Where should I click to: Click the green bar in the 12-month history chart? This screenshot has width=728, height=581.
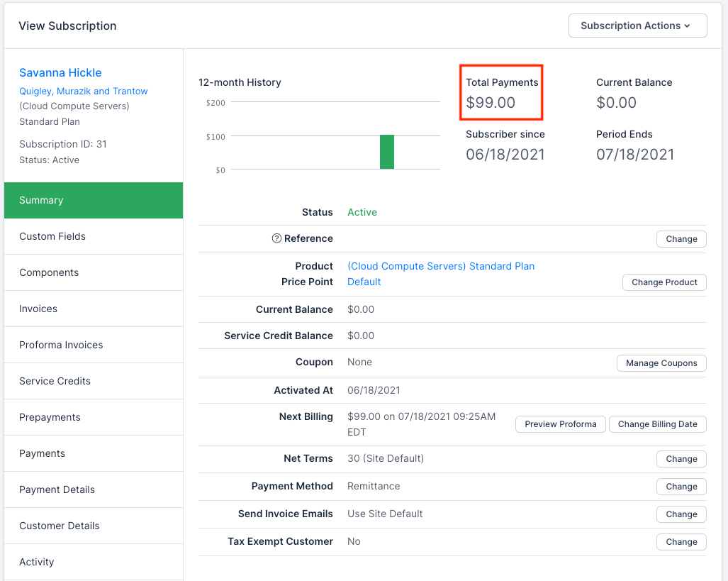coord(386,151)
